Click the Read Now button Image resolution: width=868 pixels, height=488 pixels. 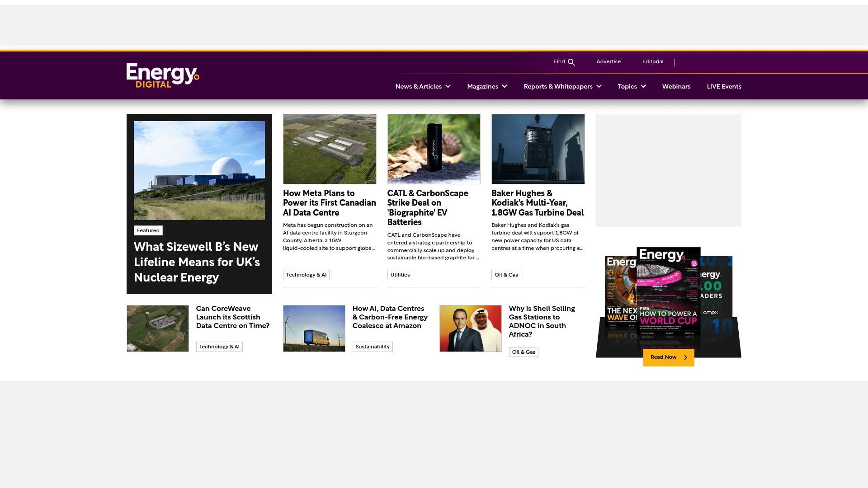pyautogui.click(x=669, y=357)
